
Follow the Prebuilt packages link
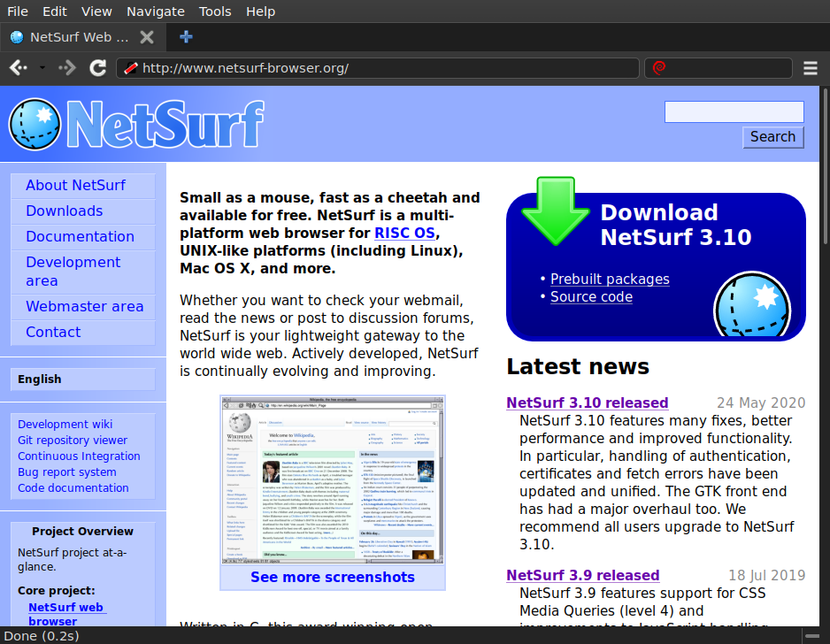pos(610,280)
